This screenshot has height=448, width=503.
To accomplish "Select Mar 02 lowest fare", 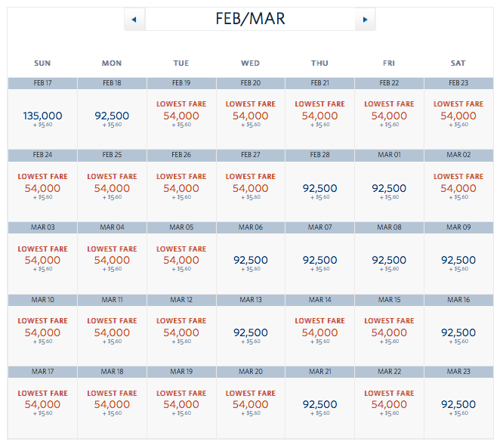I will click(458, 188).
